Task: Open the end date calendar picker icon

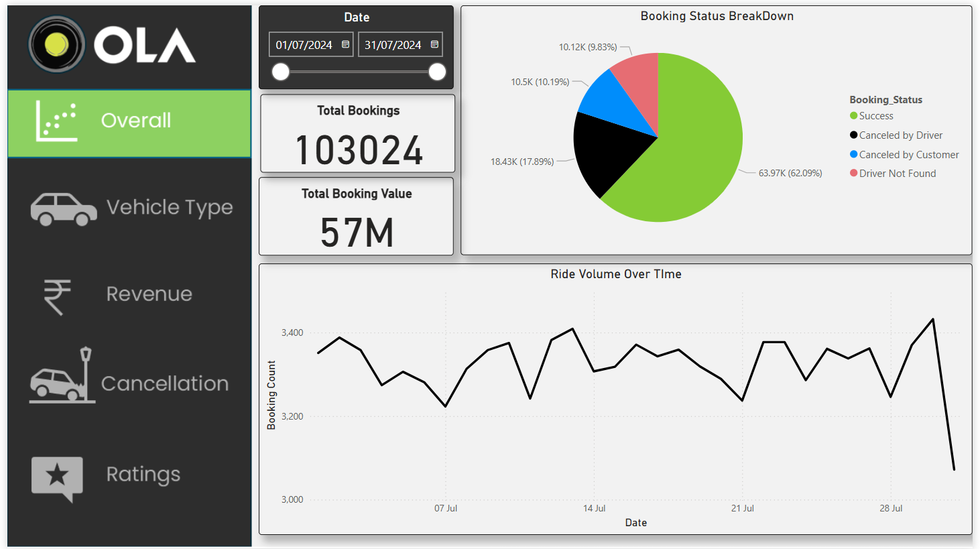Action: pos(434,44)
